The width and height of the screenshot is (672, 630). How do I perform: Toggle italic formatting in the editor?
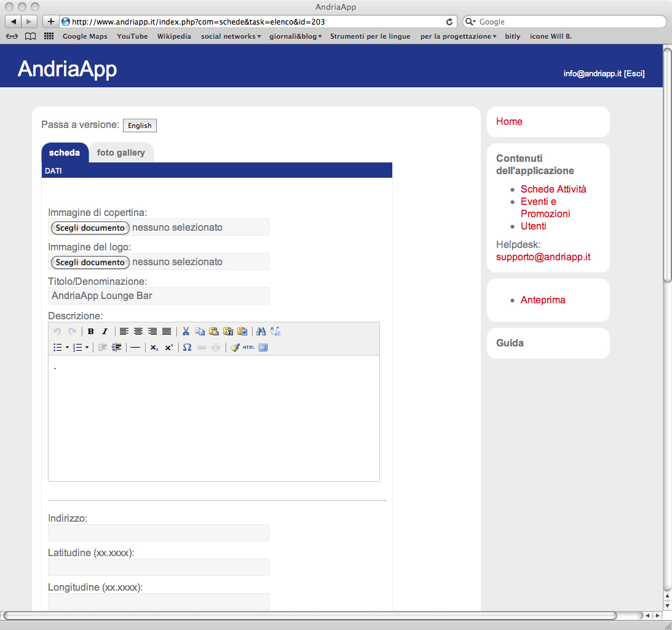tap(105, 331)
